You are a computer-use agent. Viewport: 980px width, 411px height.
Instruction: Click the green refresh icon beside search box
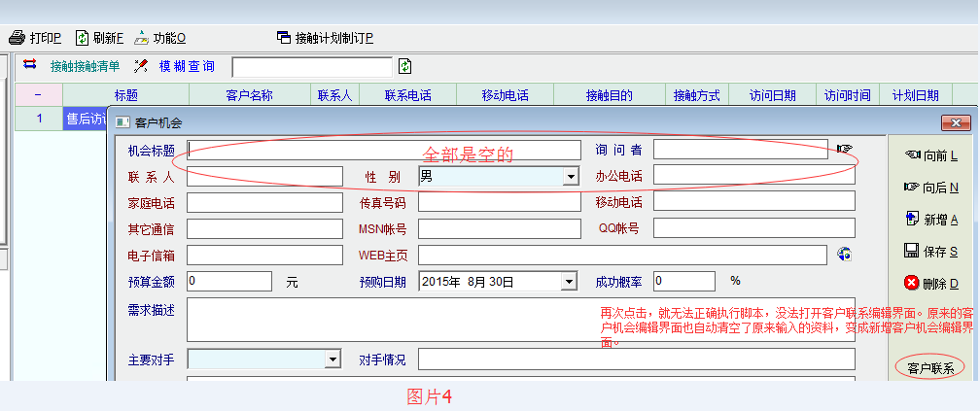pyautogui.click(x=405, y=66)
